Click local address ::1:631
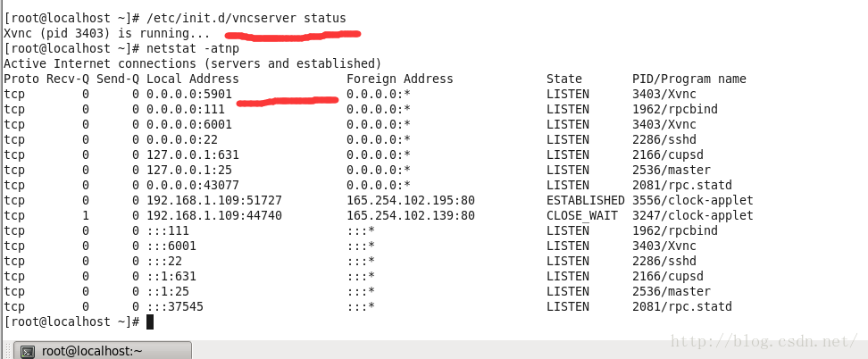Viewport: 868px width, 359px height. point(171,276)
